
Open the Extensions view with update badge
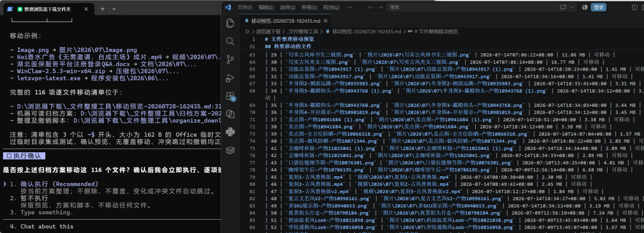pyautogui.click(x=230, y=96)
